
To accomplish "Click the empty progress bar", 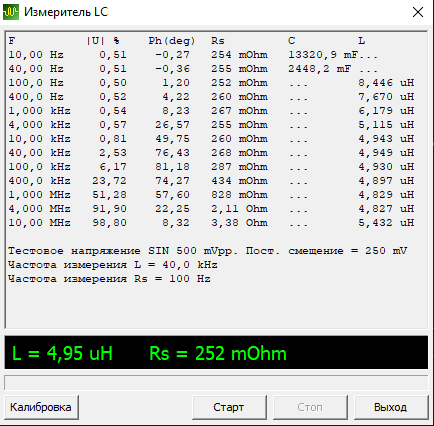I will [x=216, y=382].
